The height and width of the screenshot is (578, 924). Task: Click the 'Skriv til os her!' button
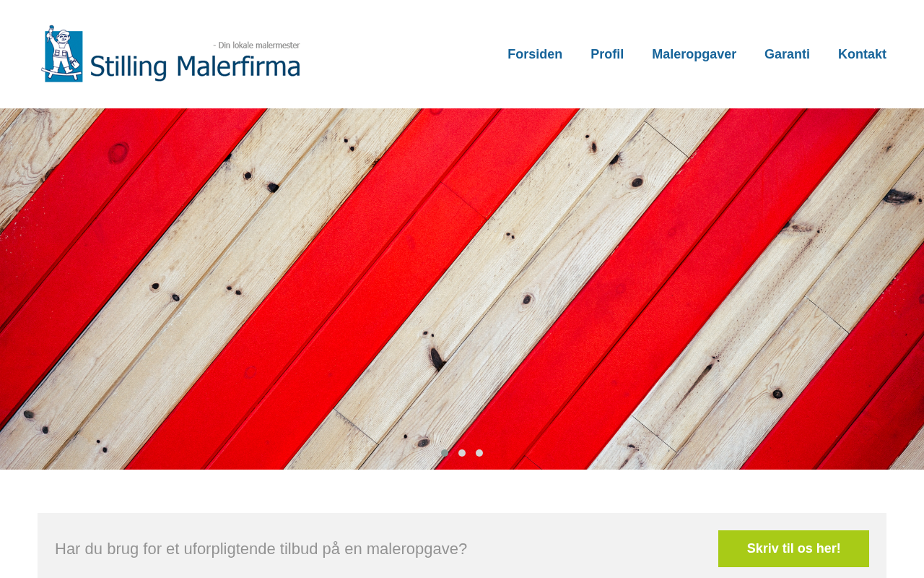coord(793,548)
